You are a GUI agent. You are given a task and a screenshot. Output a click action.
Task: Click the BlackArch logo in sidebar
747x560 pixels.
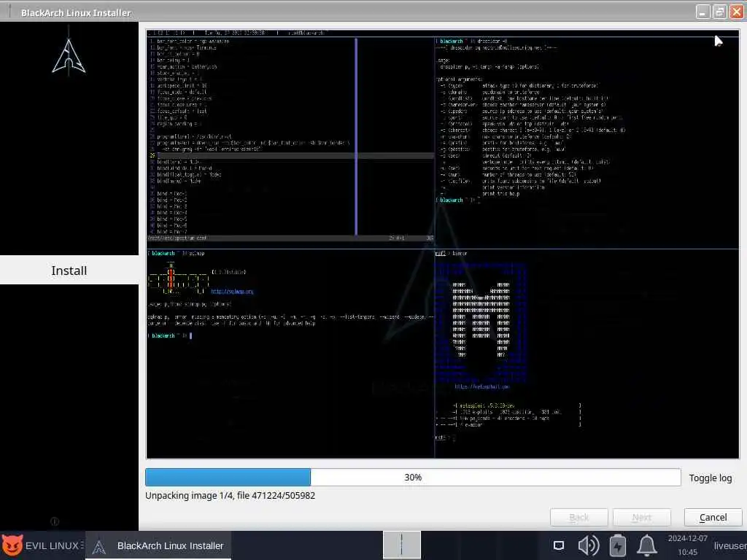69,56
